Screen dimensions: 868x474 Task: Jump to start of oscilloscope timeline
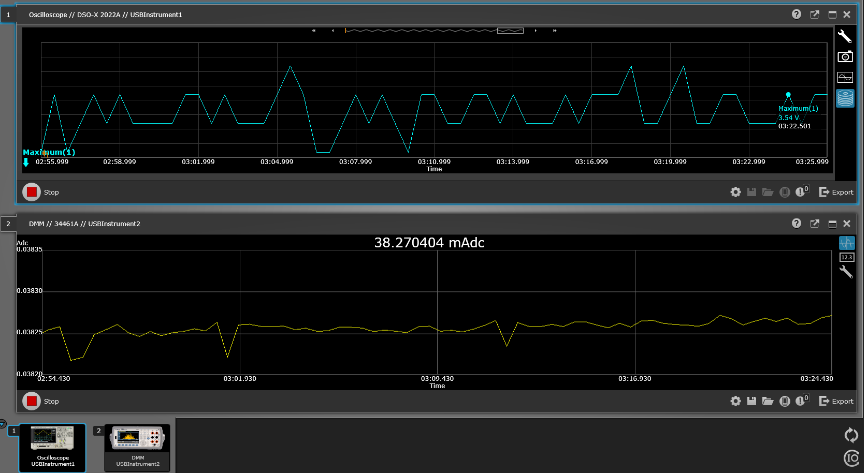[313, 31]
